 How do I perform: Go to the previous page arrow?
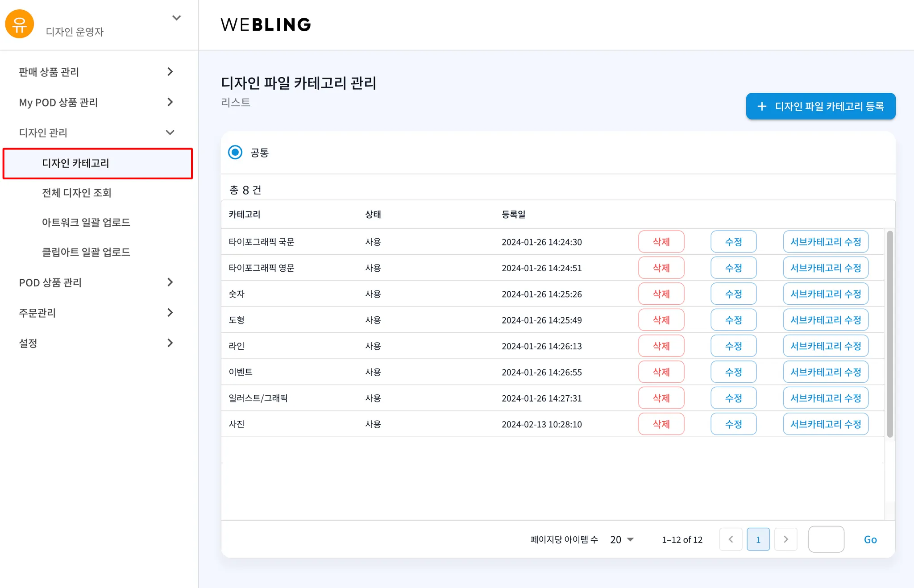pyautogui.click(x=731, y=539)
